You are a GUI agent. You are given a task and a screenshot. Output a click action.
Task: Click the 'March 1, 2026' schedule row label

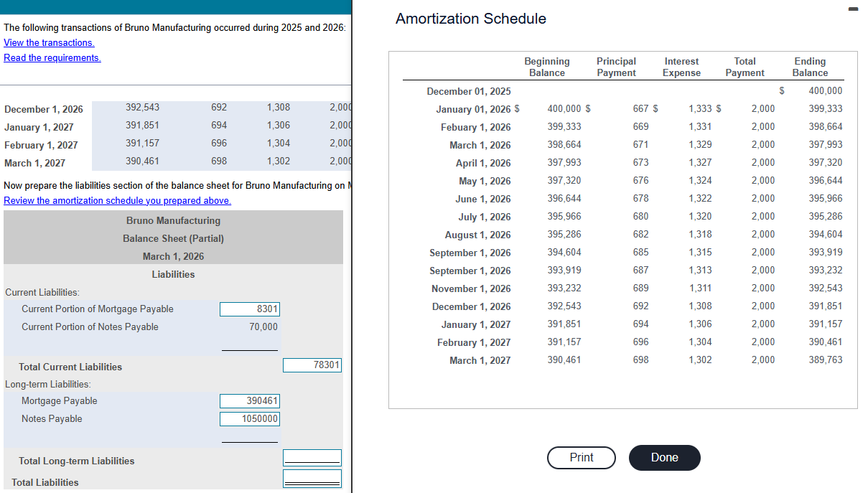click(480, 145)
